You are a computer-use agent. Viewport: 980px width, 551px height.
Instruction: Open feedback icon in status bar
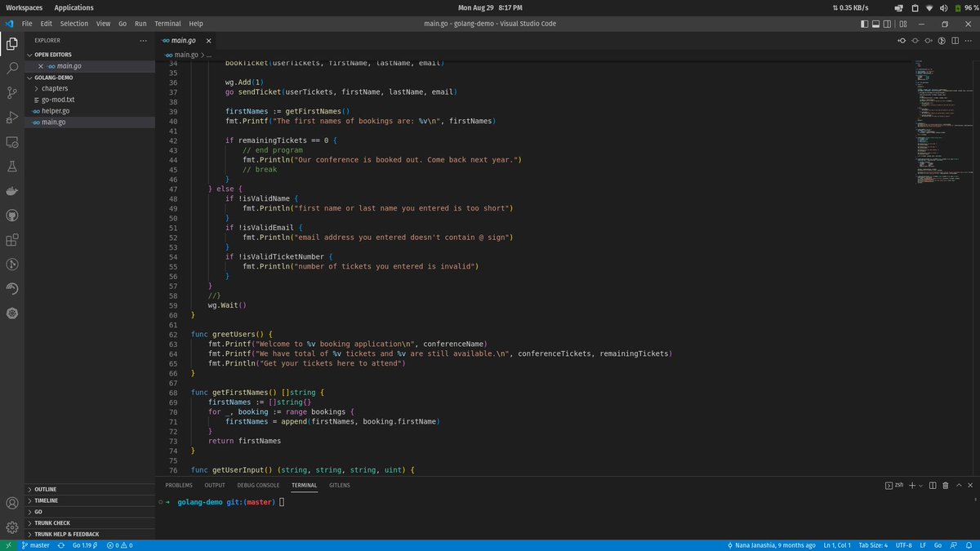954,544
